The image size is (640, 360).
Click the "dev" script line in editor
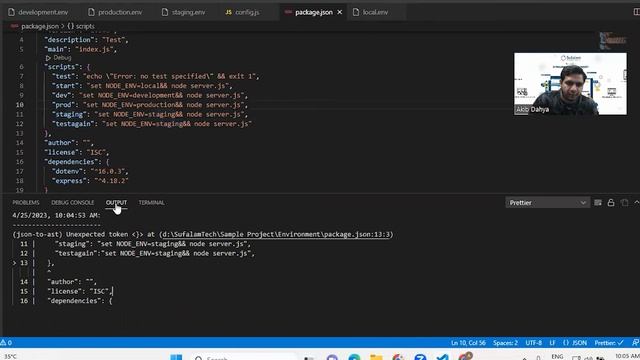(150, 96)
